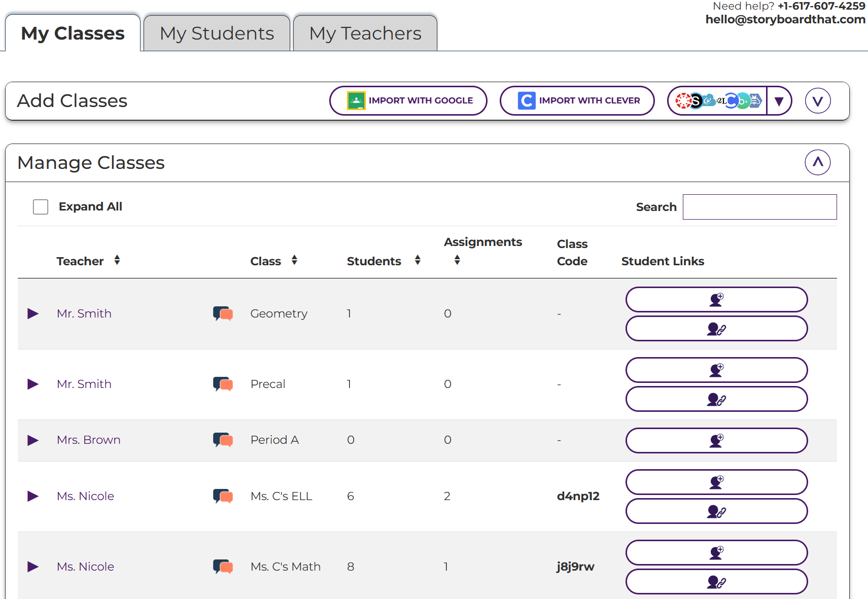868x599 pixels.
Task: Click add-student button for Ms. C's Math
Action: tap(716, 552)
